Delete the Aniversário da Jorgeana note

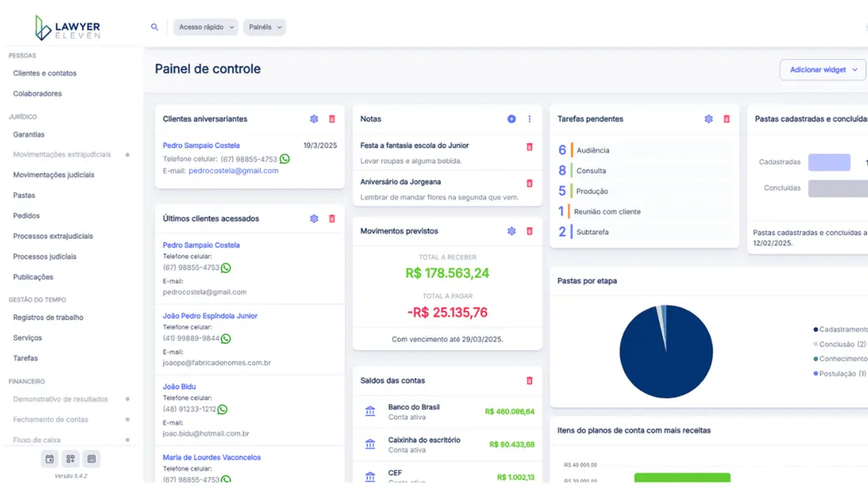(x=529, y=183)
